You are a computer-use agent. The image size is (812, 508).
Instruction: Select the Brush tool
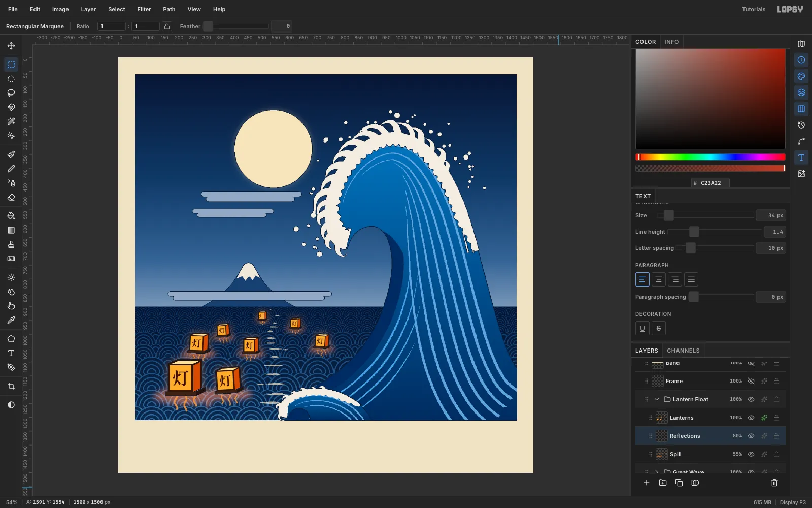tap(11, 154)
